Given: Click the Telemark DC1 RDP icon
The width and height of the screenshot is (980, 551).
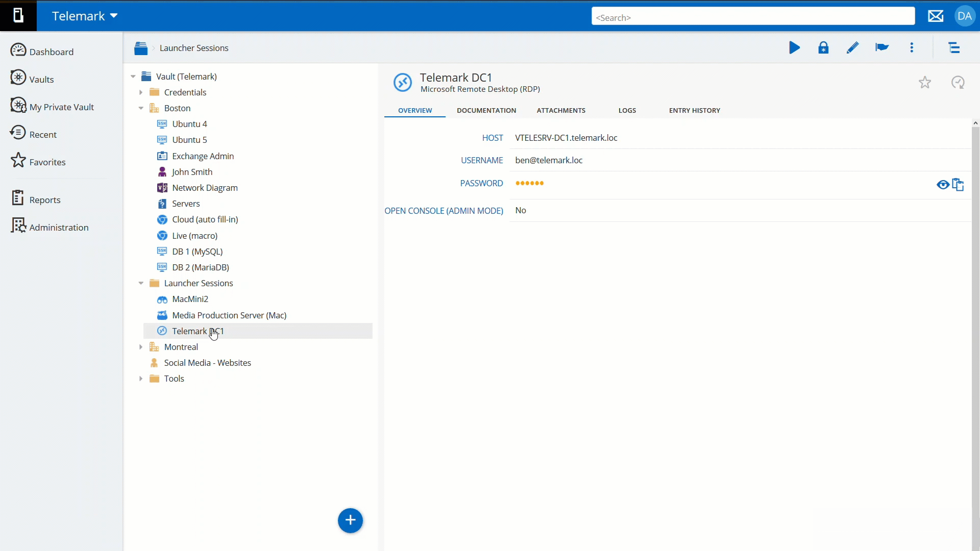Looking at the screenshot, I should click(x=402, y=82).
